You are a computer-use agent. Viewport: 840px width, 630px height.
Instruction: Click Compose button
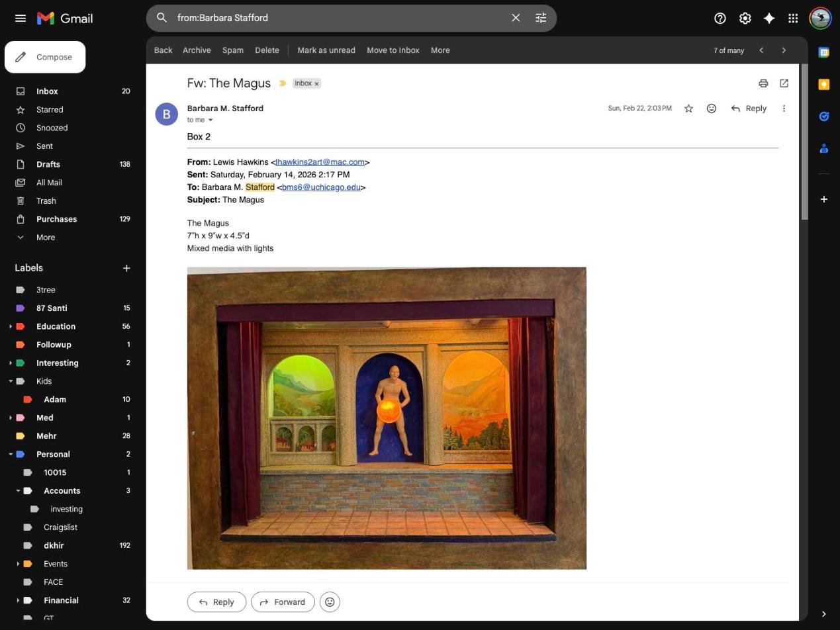coord(45,57)
